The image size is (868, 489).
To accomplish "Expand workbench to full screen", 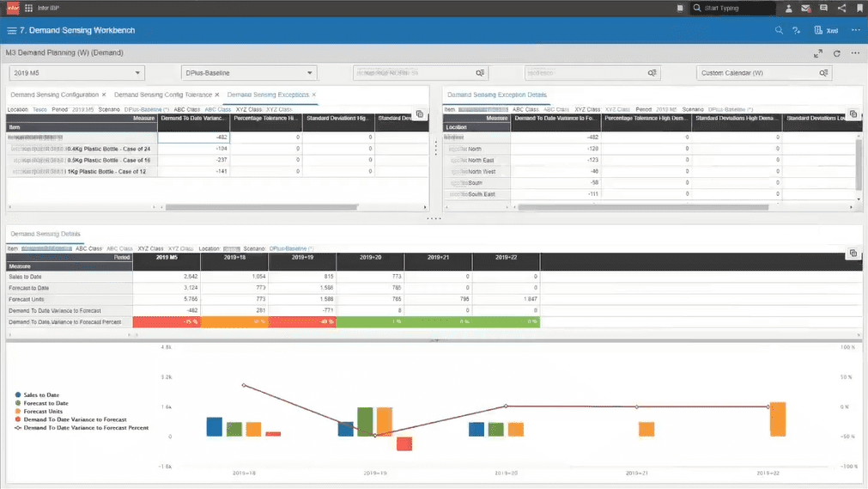I will click(x=818, y=53).
